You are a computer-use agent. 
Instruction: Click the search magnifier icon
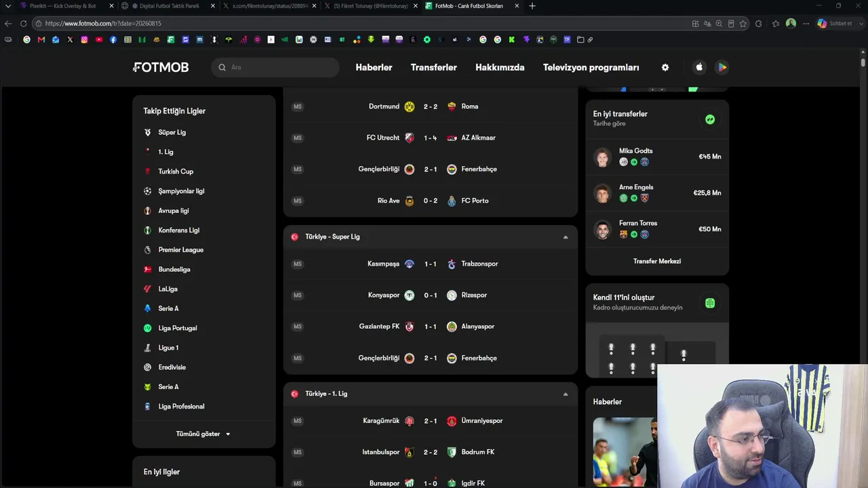[222, 67]
